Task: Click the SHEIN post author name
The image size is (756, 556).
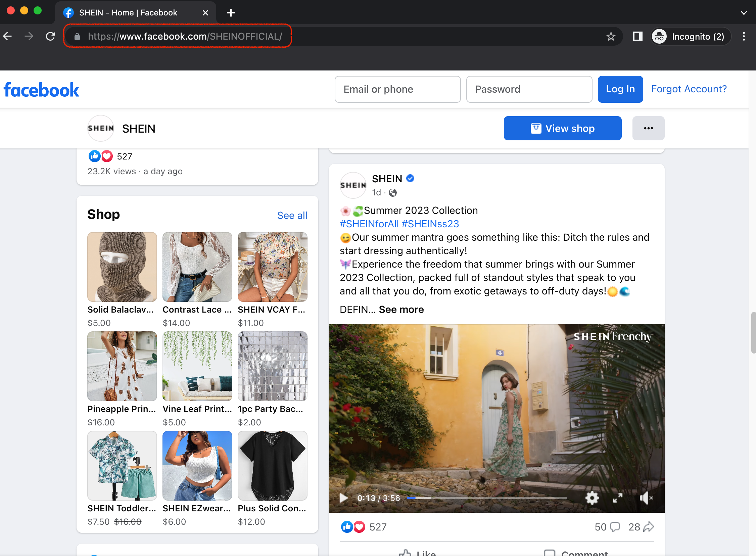Action: 387,179
